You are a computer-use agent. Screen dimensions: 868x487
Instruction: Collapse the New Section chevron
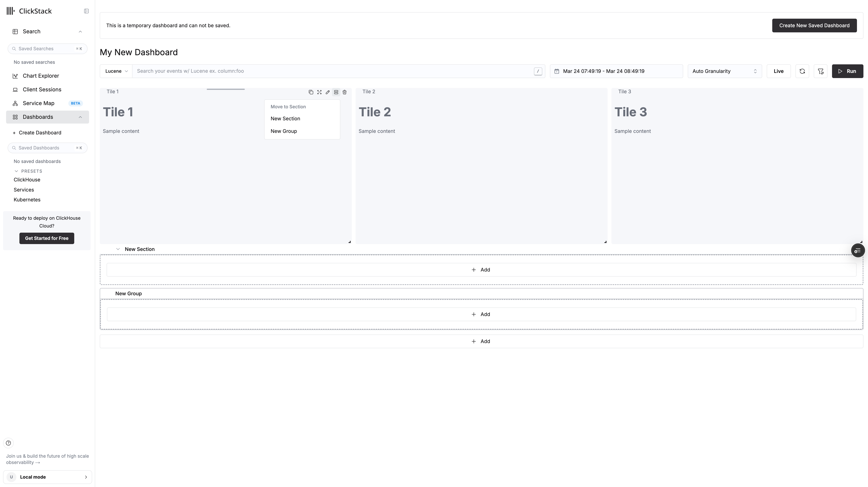click(118, 249)
